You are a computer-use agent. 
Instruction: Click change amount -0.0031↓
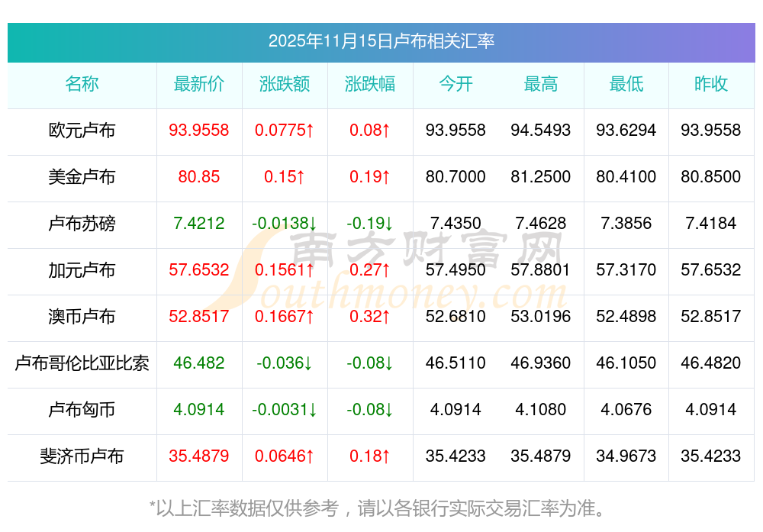(285, 410)
